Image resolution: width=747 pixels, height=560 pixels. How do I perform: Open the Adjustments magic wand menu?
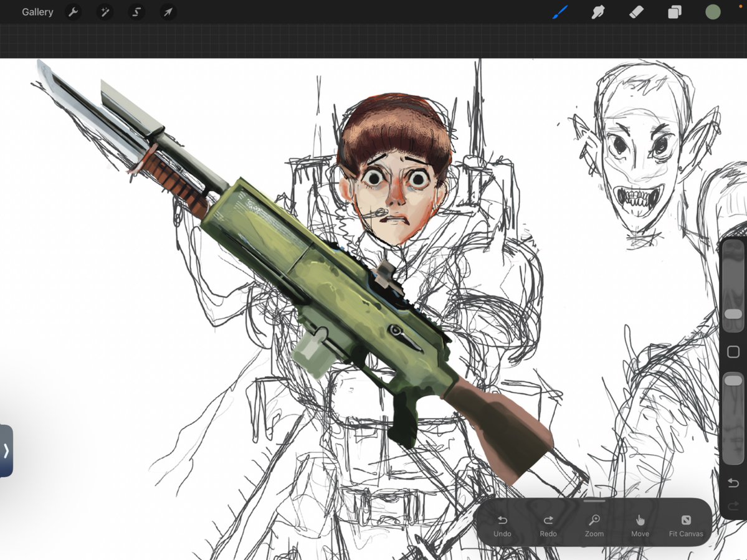104,12
